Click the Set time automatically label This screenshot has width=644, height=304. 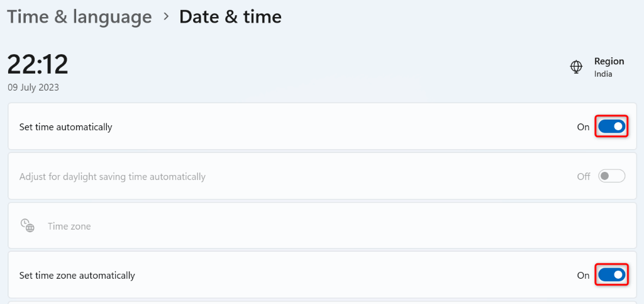(65, 127)
